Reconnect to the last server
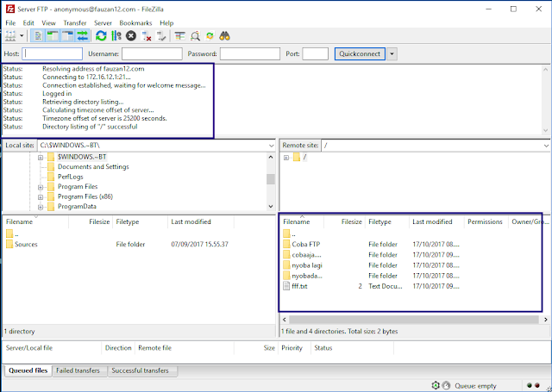This screenshot has width=552, height=392. pyautogui.click(x=161, y=36)
